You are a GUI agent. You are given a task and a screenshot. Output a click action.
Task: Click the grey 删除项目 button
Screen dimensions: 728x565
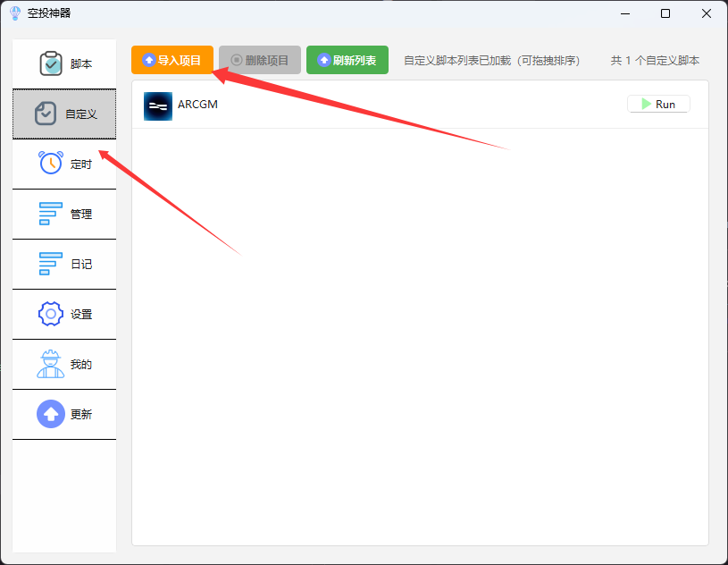click(x=259, y=60)
